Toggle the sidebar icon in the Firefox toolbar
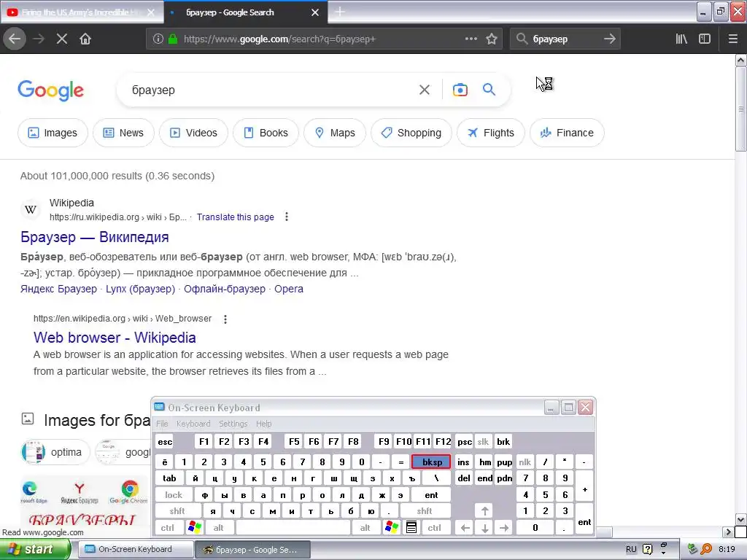The height and width of the screenshot is (560, 747). coord(705,39)
